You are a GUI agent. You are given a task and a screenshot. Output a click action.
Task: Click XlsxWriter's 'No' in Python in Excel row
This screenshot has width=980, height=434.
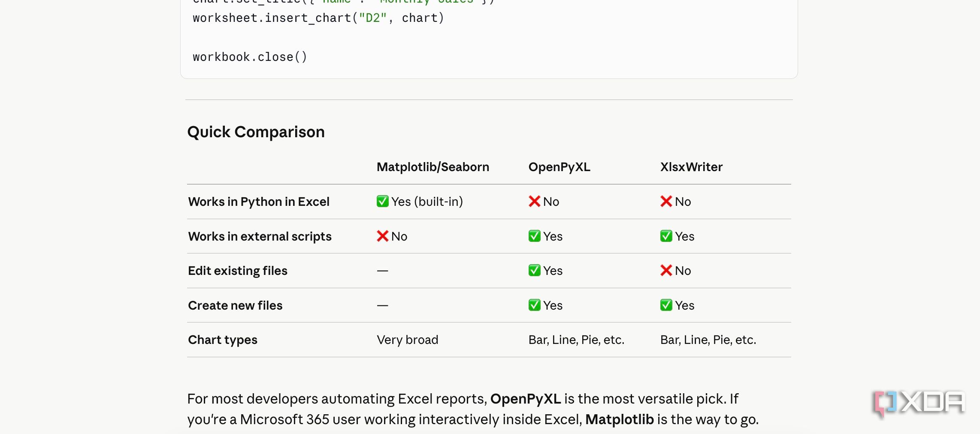(675, 202)
